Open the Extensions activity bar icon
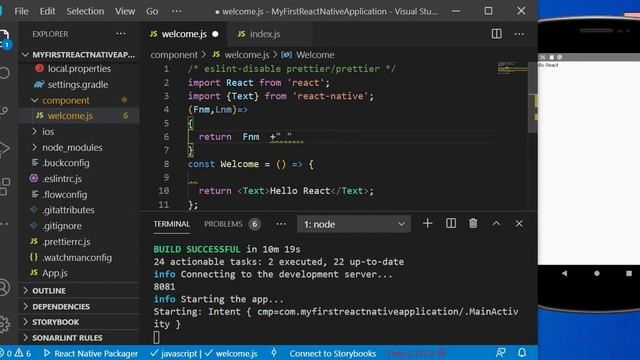 click(4, 187)
